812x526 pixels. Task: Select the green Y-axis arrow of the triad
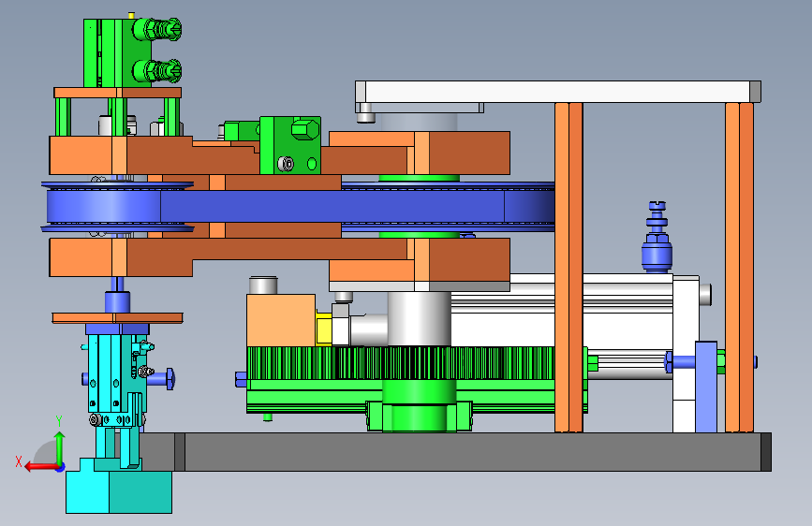pos(60,447)
